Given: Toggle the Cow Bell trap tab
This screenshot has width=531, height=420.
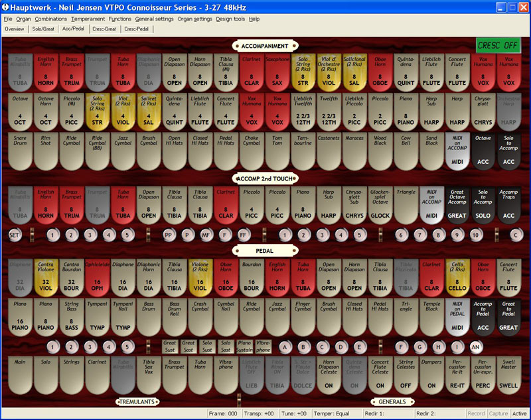Looking at the screenshot, I should pyautogui.click(x=406, y=151).
